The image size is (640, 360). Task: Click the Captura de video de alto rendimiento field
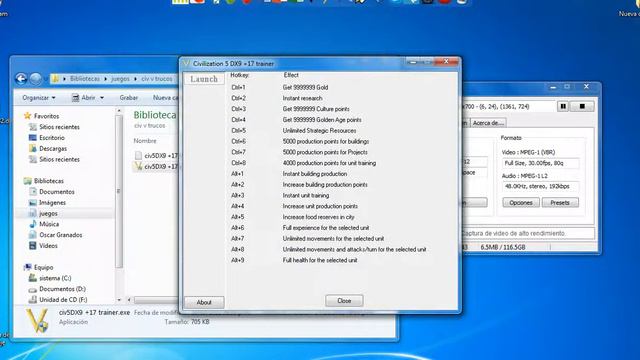pos(528,233)
